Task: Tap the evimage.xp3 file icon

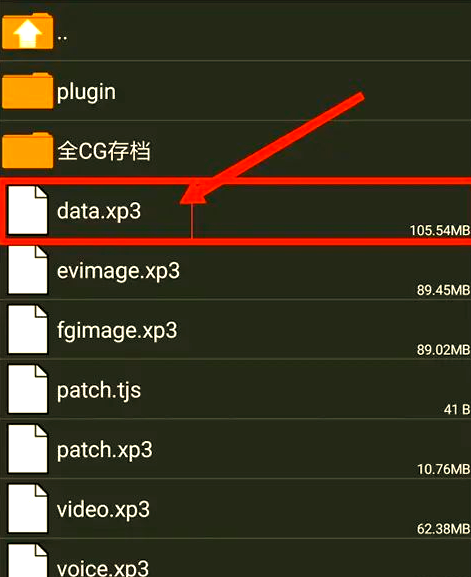Action: coord(28,270)
